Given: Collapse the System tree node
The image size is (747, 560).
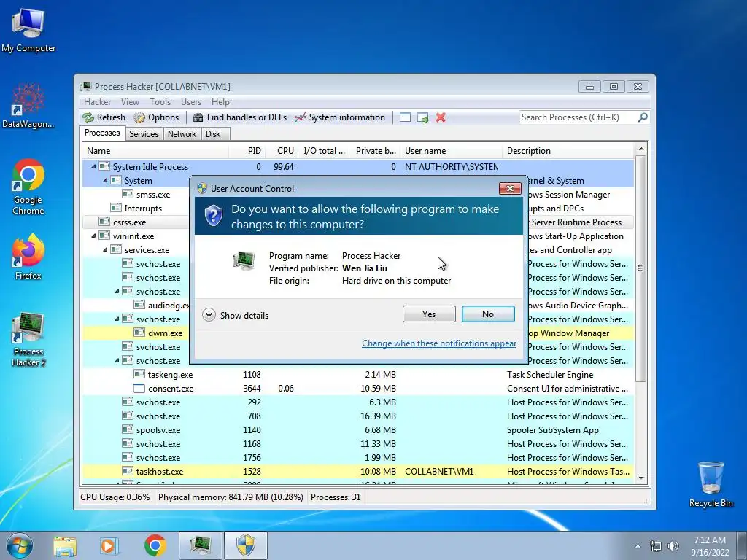Looking at the screenshot, I should [105, 181].
